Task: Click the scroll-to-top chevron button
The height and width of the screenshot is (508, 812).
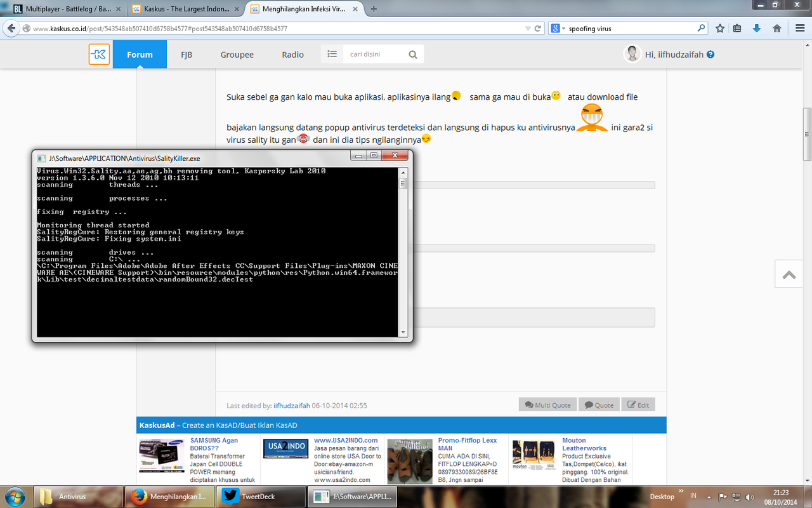Action: tap(789, 274)
